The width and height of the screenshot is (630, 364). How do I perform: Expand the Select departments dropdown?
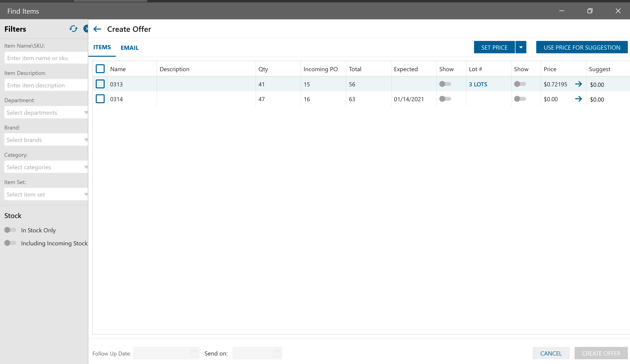46,113
